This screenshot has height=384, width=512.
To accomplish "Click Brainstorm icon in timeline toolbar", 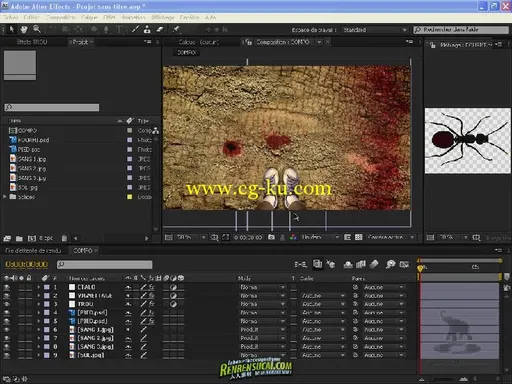I will (390, 264).
